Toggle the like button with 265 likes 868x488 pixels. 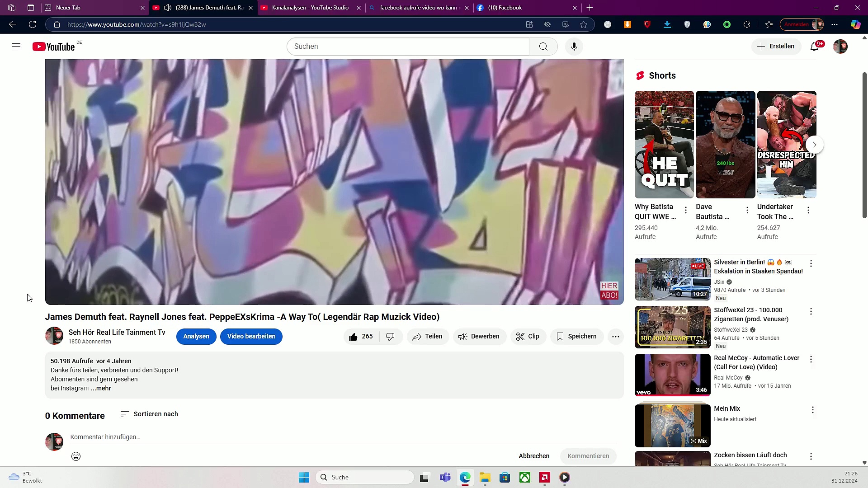361,337
